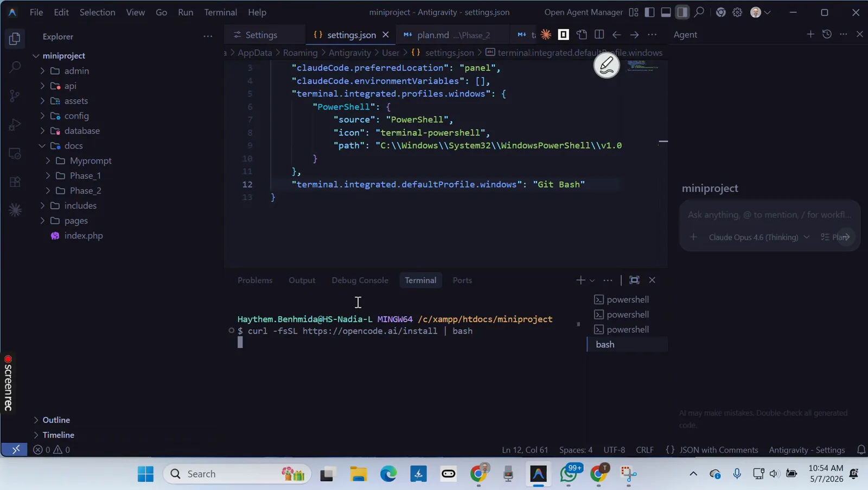Viewport: 868px width, 490px height.
Task: Open the Claude Opus 4.6 model dropdown
Action: tap(759, 237)
